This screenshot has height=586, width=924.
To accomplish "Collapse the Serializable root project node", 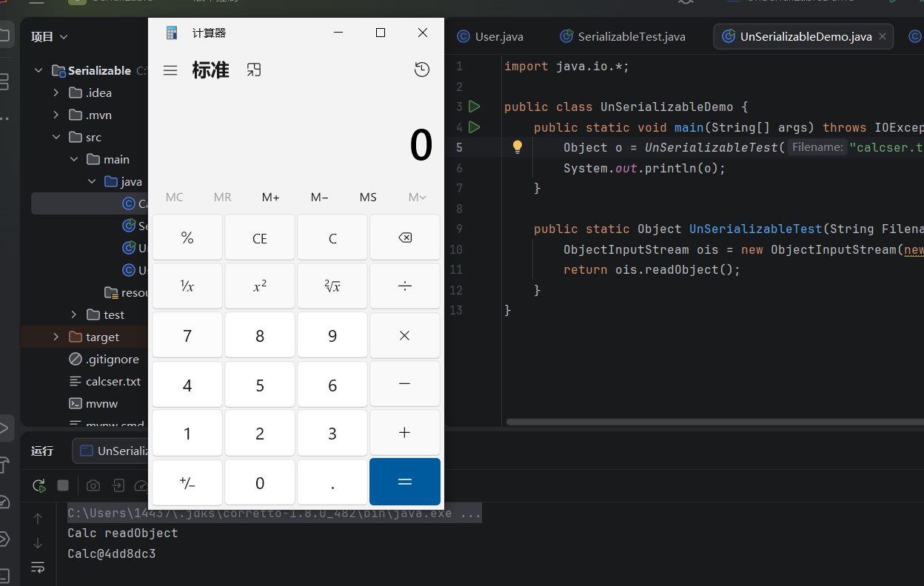I will point(38,70).
